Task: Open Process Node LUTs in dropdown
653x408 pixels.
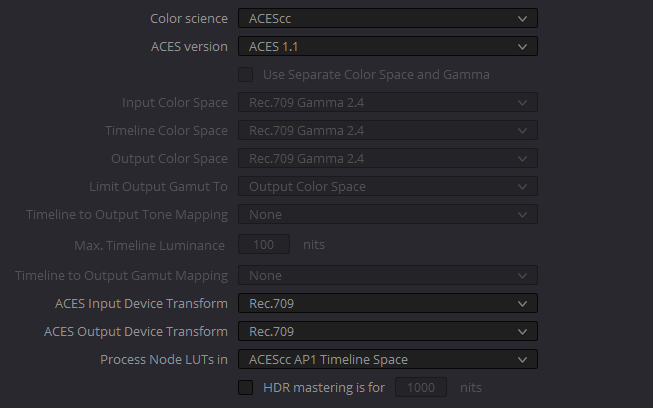Action: click(388, 359)
